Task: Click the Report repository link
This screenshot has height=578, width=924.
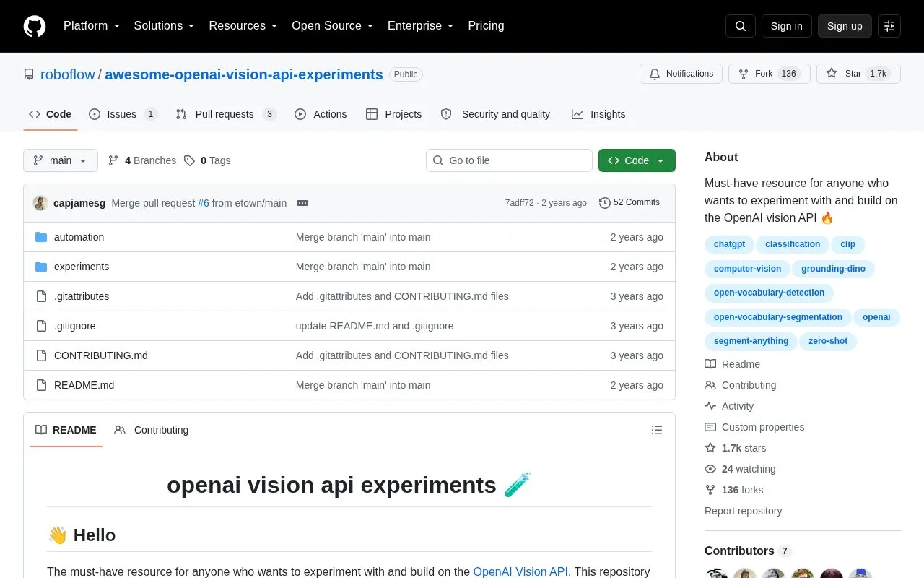Action: (x=743, y=511)
